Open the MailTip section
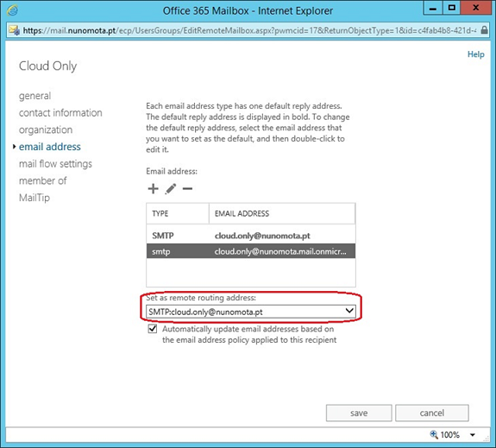The width and height of the screenshot is (496, 448). point(35,198)
